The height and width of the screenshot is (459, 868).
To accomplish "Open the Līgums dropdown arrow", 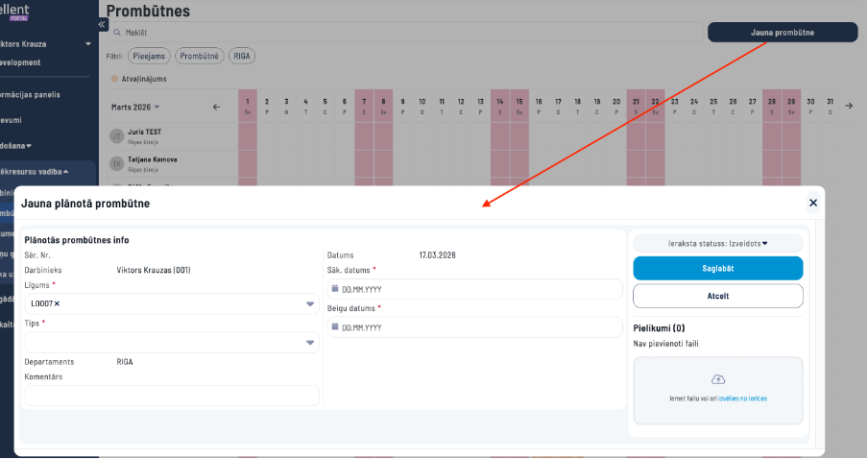I will 310,304.
